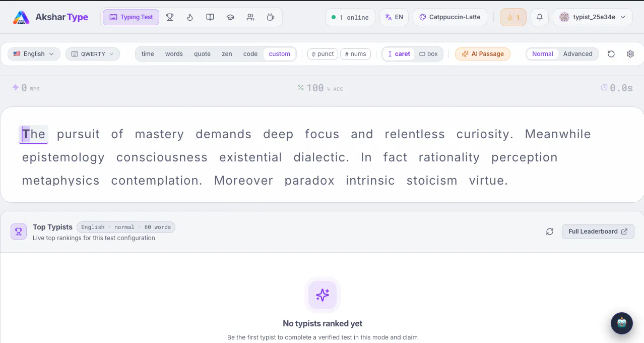Image resolution: width=644 pixels, height=343 pixels.
Task: Open the trophy leaderboard nav icon
Action: 170,17
